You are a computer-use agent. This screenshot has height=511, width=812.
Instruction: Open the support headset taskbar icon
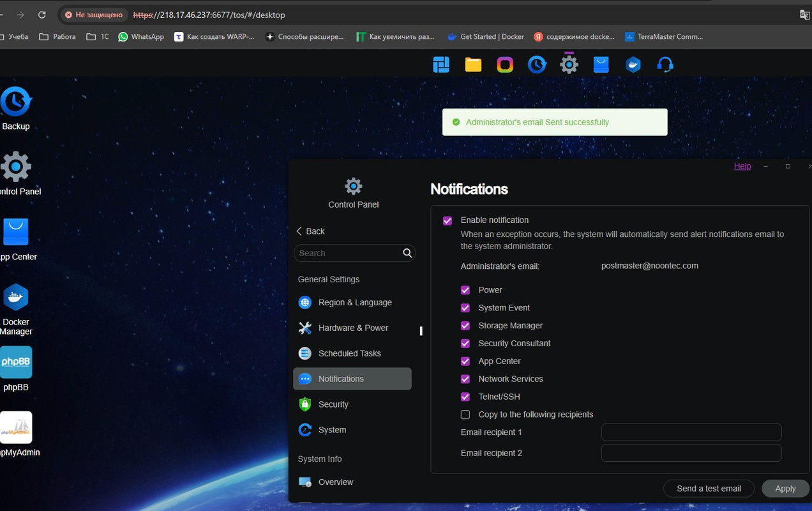tap(665, 65)
